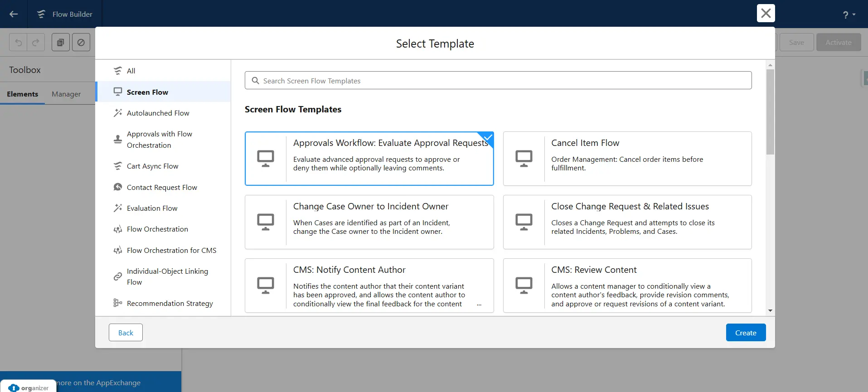Select CMS: Notify Content Author template
This screenshot has width=868, height=392.
[369, 286]
